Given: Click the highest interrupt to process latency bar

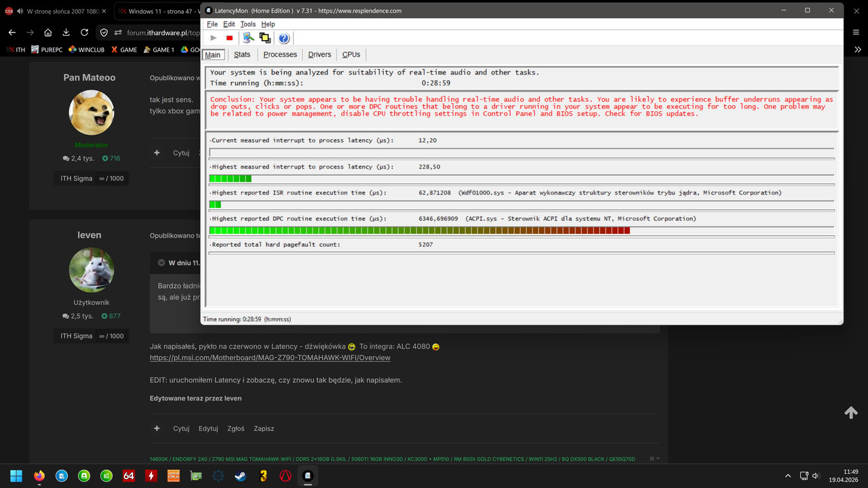Looking at the screenshot, I should pos(521,179).
